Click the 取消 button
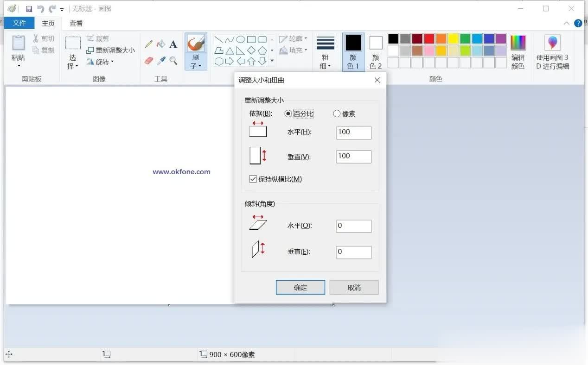 tap(354, 287)
